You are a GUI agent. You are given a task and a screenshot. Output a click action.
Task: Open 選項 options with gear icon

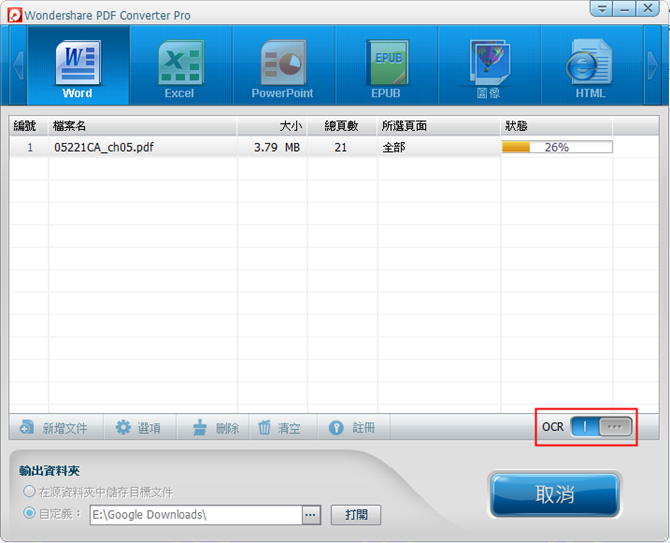[139, 427]
